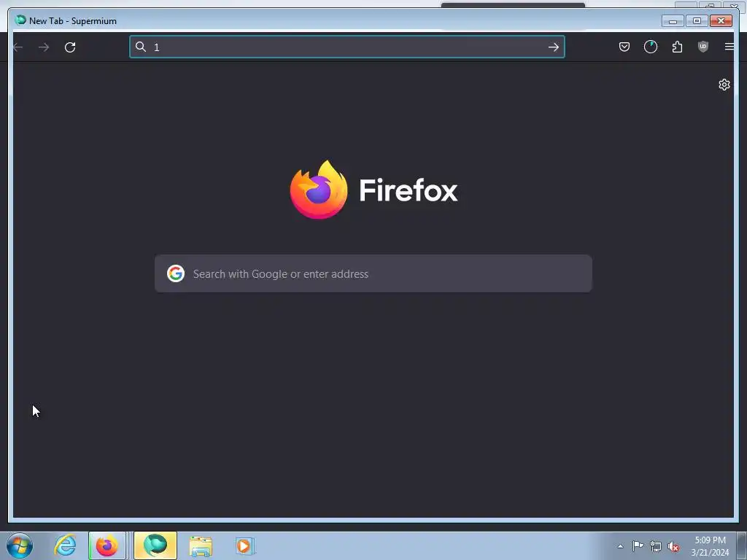This screenshot has width=747, height=560.
Task: Open the hamburger application menu
Action: point(729,47)
